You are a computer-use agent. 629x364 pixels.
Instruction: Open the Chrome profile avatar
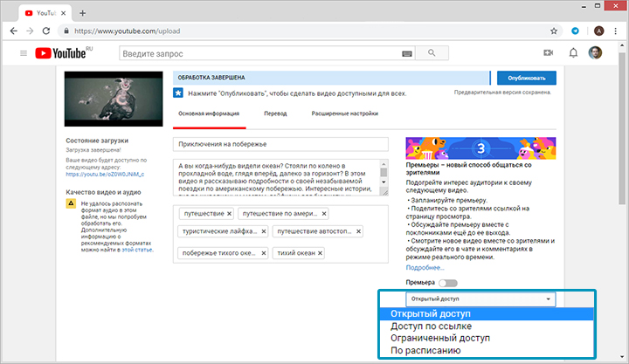[x=599, y=31]
